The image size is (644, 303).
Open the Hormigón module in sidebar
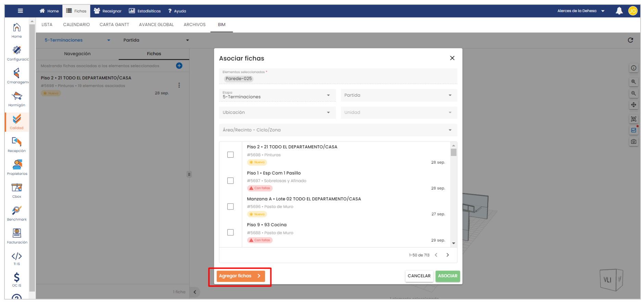17,99
